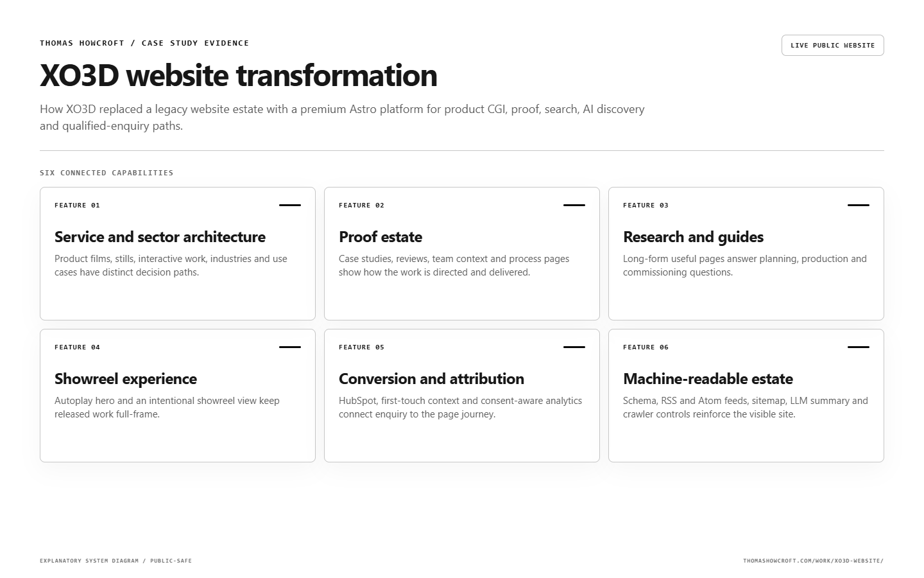Click the Feature 02 label
Screen dimensions: 924x578
click(361, 206)
